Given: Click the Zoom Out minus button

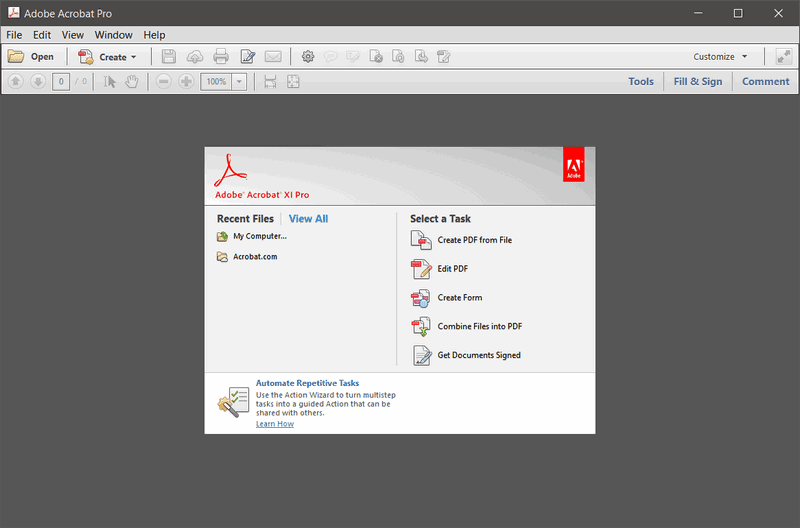Looking at the screenshot, I should coord(163,82).
